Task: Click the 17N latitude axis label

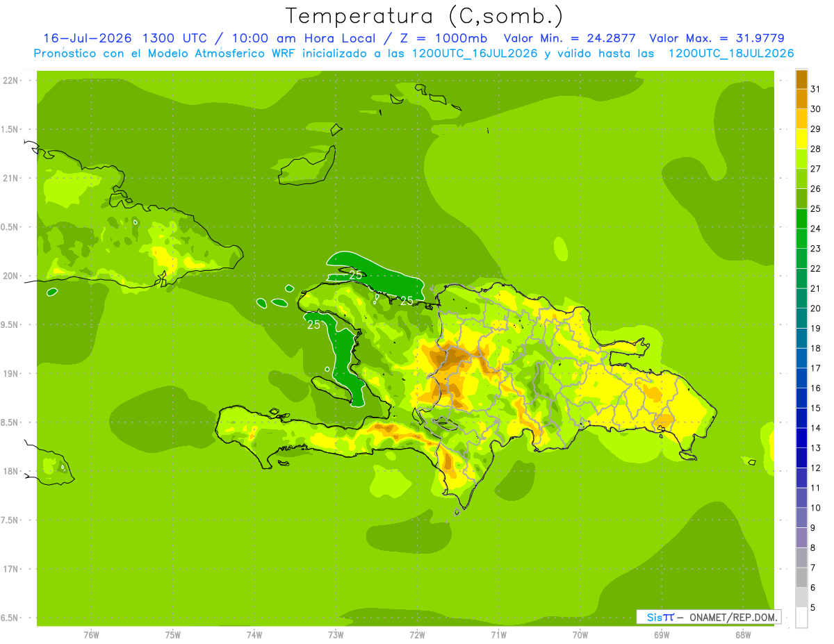Action: pyautogui.click(x=12, y=569)
